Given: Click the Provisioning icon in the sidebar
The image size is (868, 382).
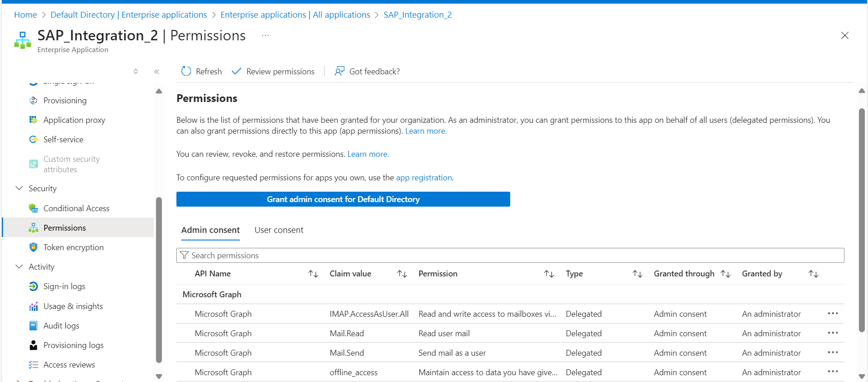Looking at the screenshot, I should tap(33, 101).
